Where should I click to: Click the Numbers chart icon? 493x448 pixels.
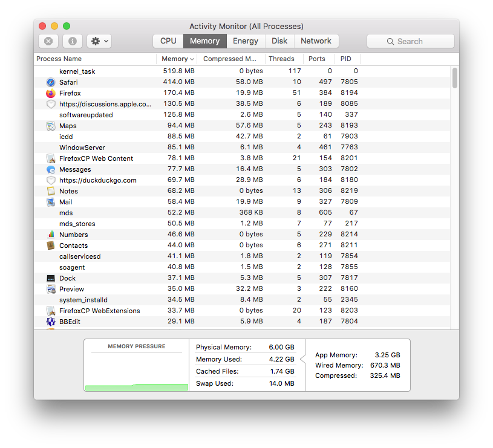pyautogui.click(x=51, y=235)
